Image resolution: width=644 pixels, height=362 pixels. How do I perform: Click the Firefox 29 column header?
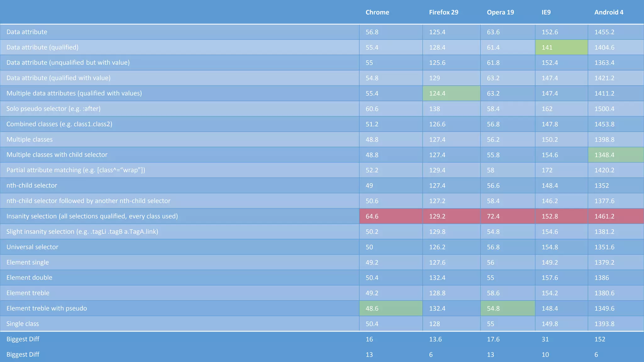tap(443, 12)
